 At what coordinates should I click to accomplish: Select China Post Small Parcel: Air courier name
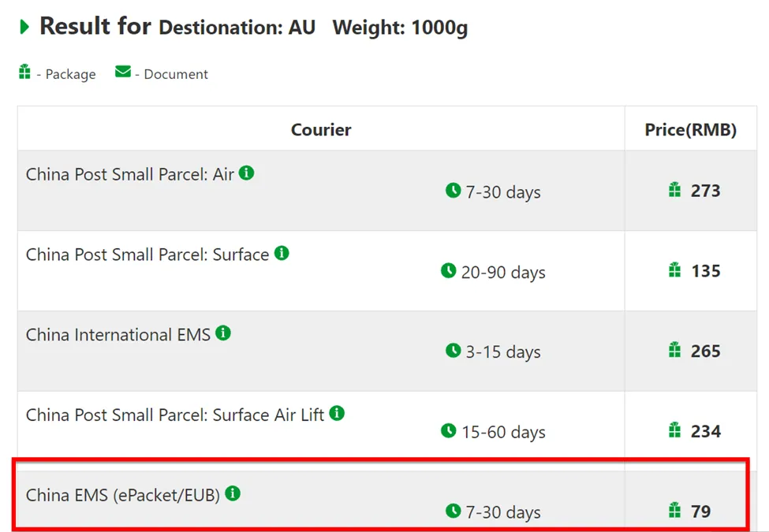point(130,174)
